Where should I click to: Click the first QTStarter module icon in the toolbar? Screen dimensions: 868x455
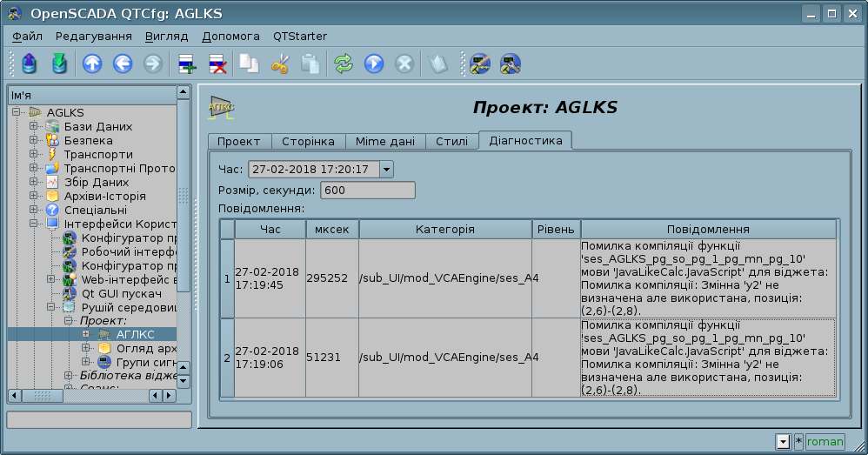[x=480, y=64]
